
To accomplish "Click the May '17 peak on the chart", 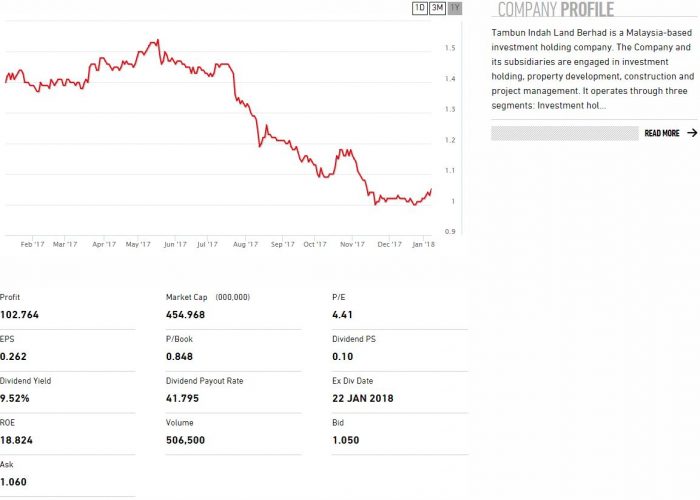I will click(x=156, y=41).
